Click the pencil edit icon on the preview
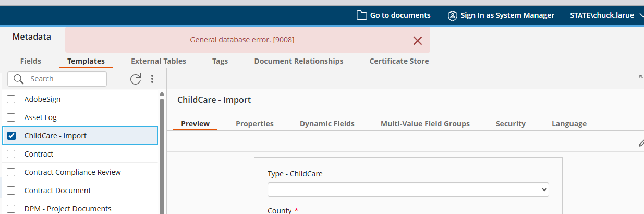644x214 pixels. pyautogui.click(x=641, y=143)
